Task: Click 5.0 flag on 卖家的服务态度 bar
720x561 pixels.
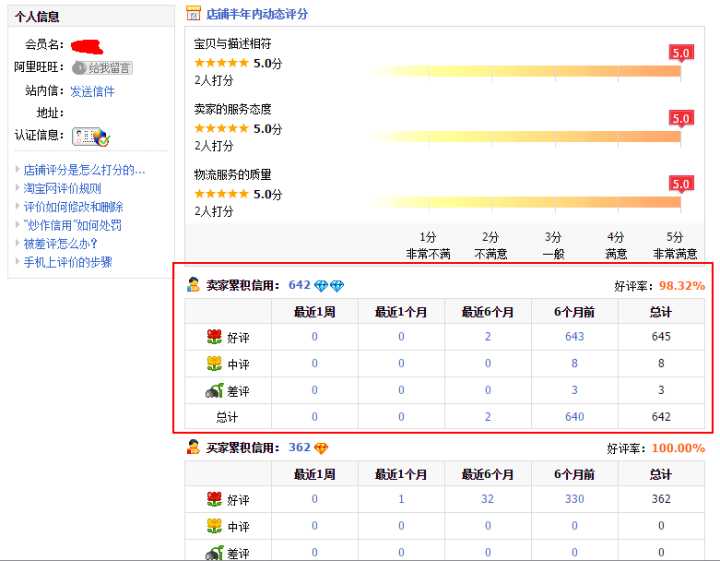Action: [681, 118]
